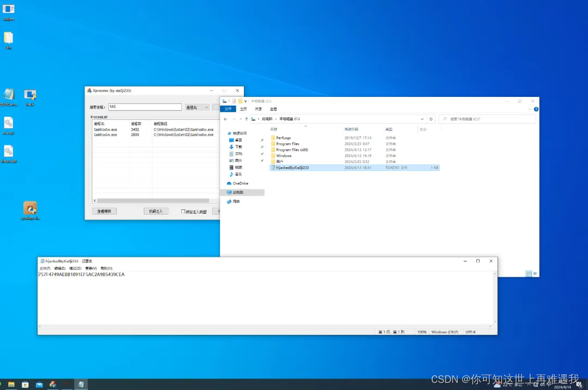
Task: Open Notepad's 编辑(E) menu
Action: [x=60, y=269]
